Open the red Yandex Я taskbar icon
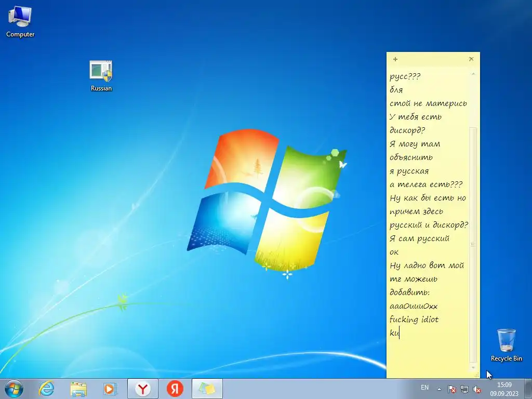 point(175,389)
